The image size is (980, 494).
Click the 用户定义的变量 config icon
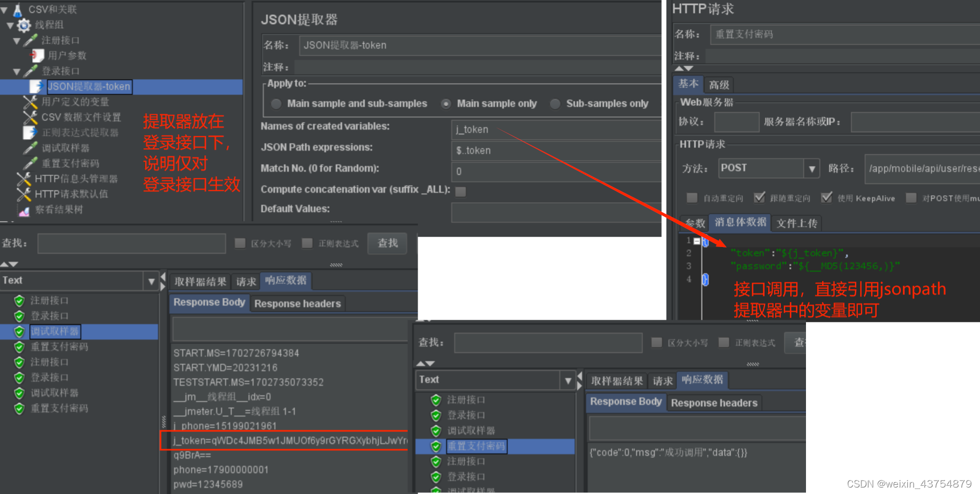click(31, 101)
